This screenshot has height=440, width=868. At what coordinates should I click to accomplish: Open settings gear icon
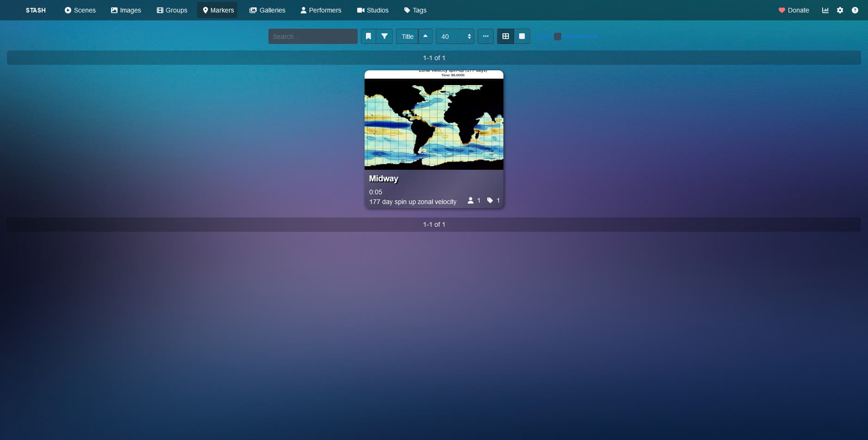840,10
